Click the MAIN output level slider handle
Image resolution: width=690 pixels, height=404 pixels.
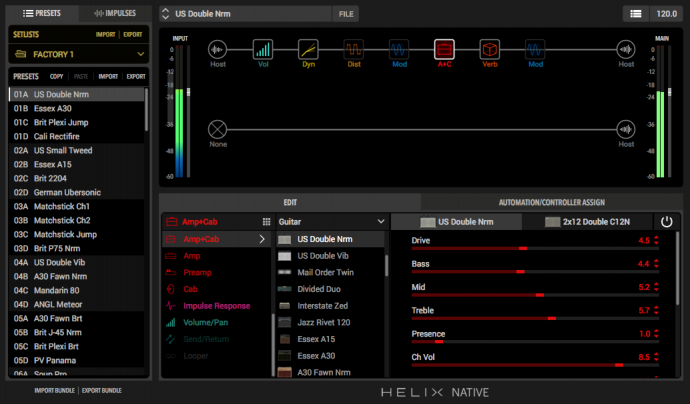pos(670,92)
